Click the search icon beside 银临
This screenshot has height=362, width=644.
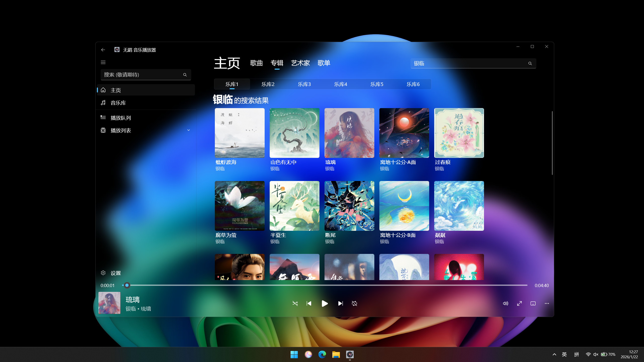(x=530, y=64)
